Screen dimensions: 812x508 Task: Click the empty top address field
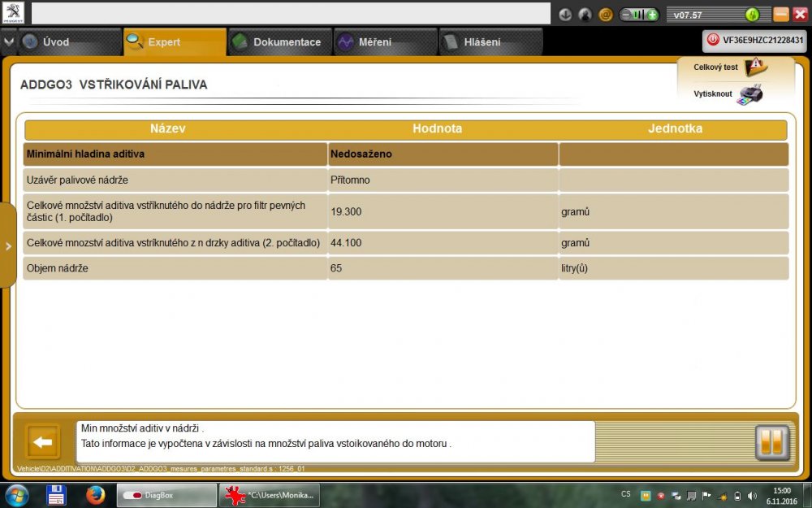[291, 13]
